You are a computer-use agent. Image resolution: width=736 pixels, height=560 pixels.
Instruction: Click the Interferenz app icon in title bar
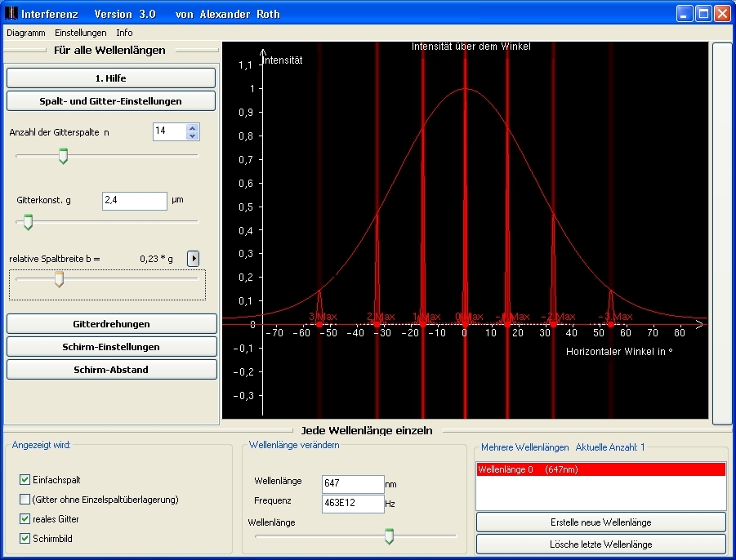[x=11, y=14]
